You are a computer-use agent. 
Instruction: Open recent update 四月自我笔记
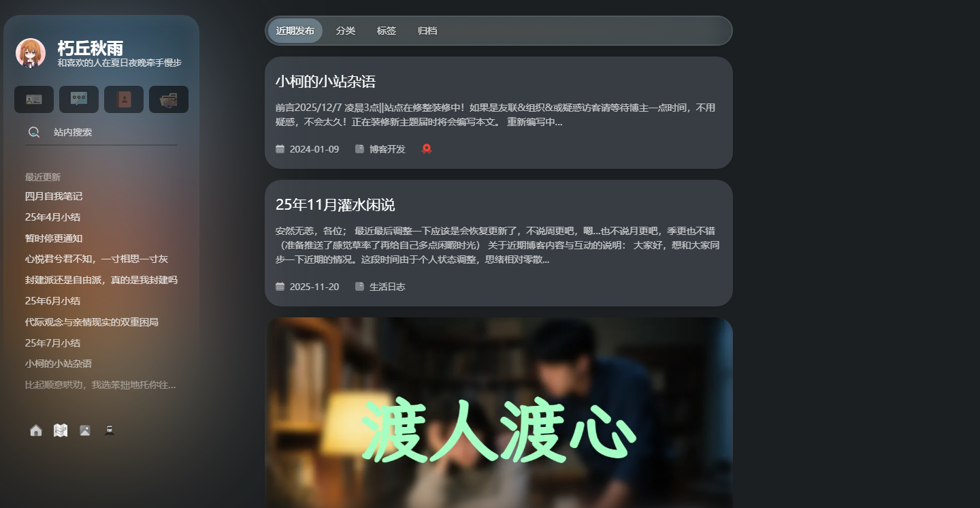(54, 196)
